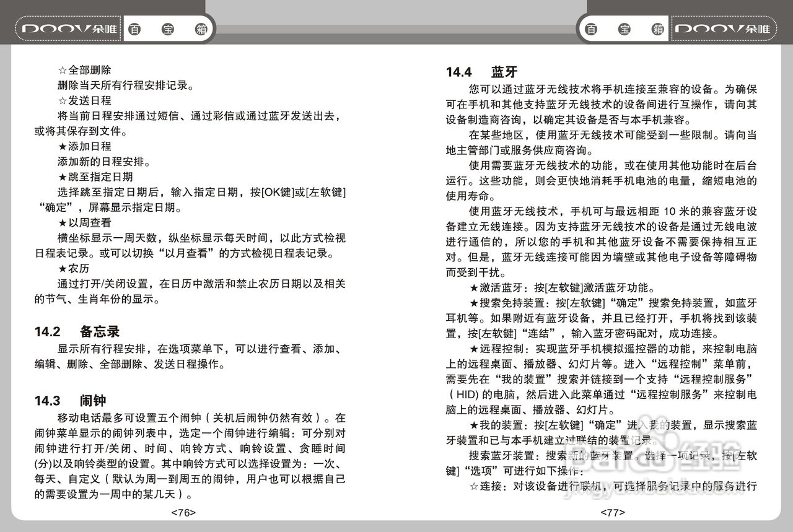Click the 百 circle icon on the right header
The image size is (793, 532).
click(x=590, y=28)
